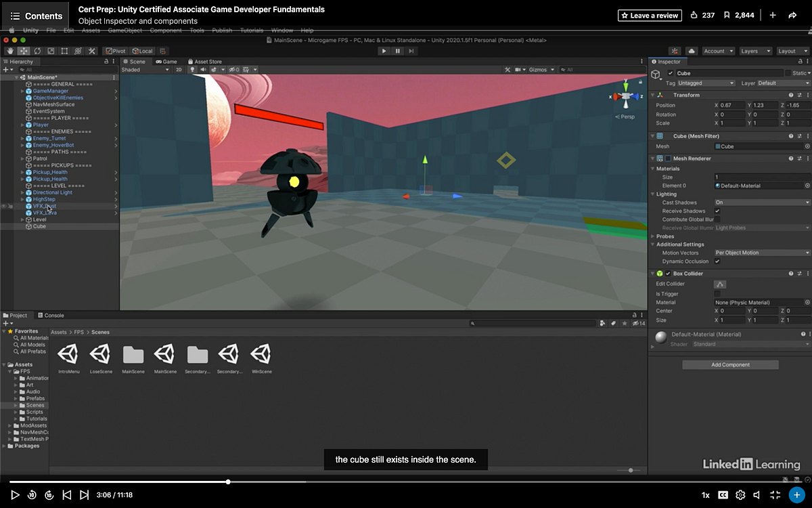Enable Is Trigger on the Box Collider
Viewport: 812px width, 508px height.
pos(717,293)
